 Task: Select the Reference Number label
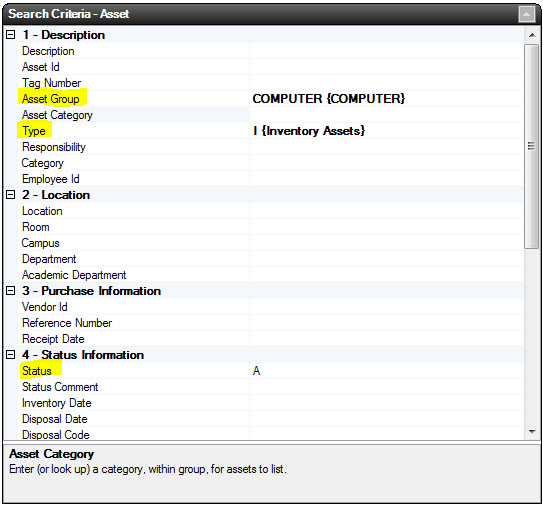[67, 323]
